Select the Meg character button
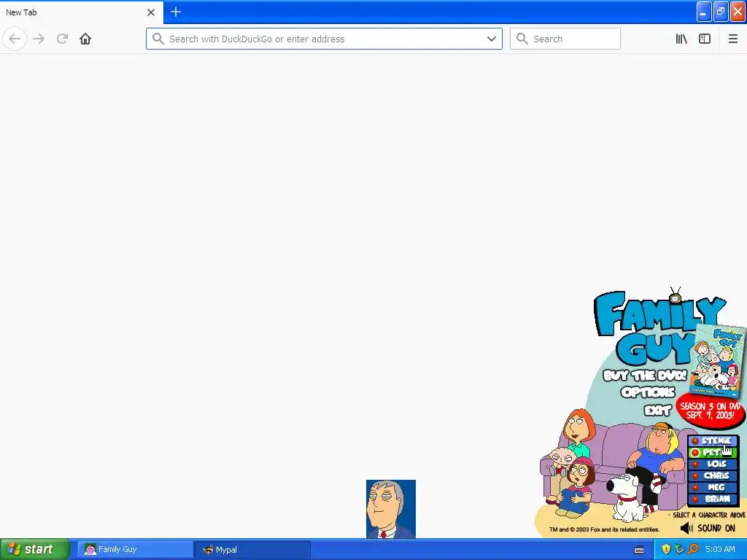Image resolution: width=747 pixels, height=560 pixels. coord(713,487)
